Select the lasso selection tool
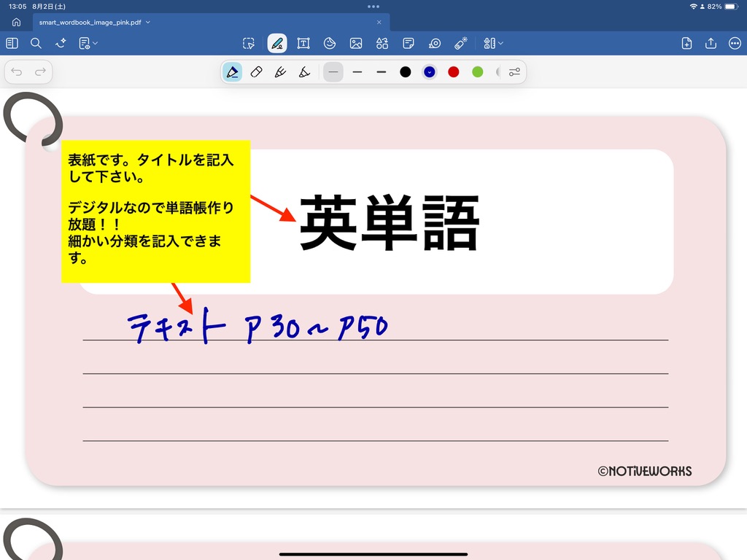Screen dimensions: 747x560 coord(249,43)
